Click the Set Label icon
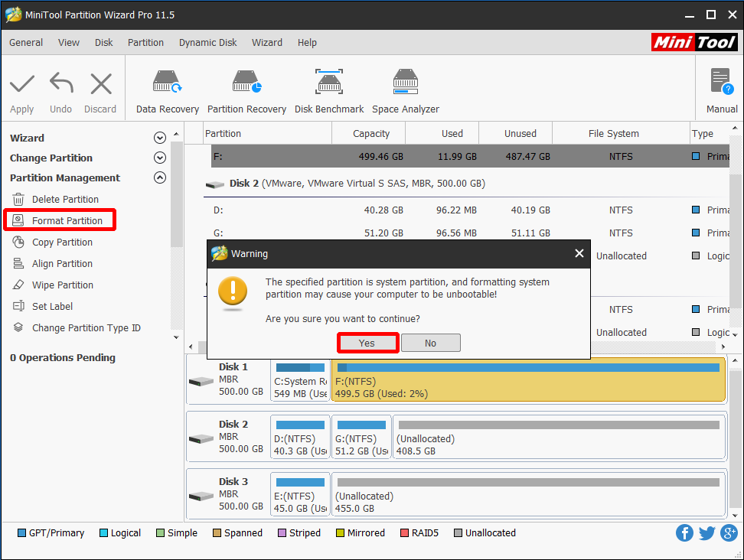The width and height of the screenshot is (744, 560). (18, 306)
